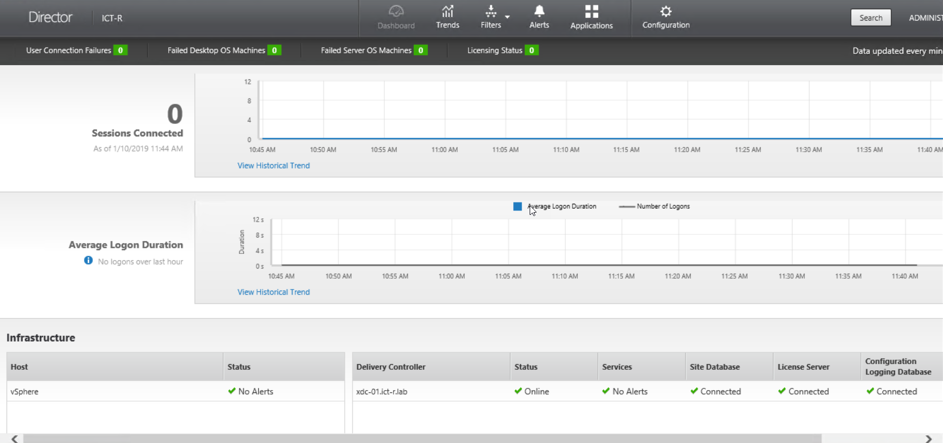Click the Site Database Connected checkmark
The width and height of the screenshot is (943, 443).
pos(694,391)
